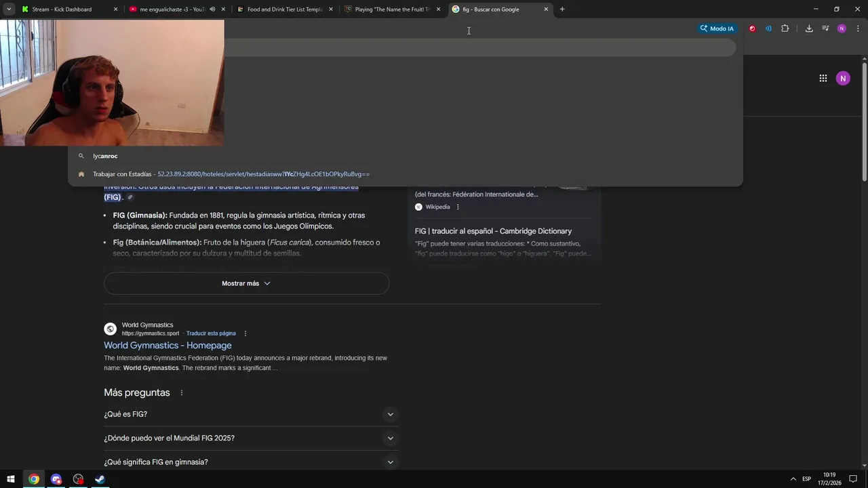The height and width of the screenshot is (488, 868).
Task: Expand ¿Dónde puedo ver el Mundial FIG 2025?
Action: (x=251, y=438)
